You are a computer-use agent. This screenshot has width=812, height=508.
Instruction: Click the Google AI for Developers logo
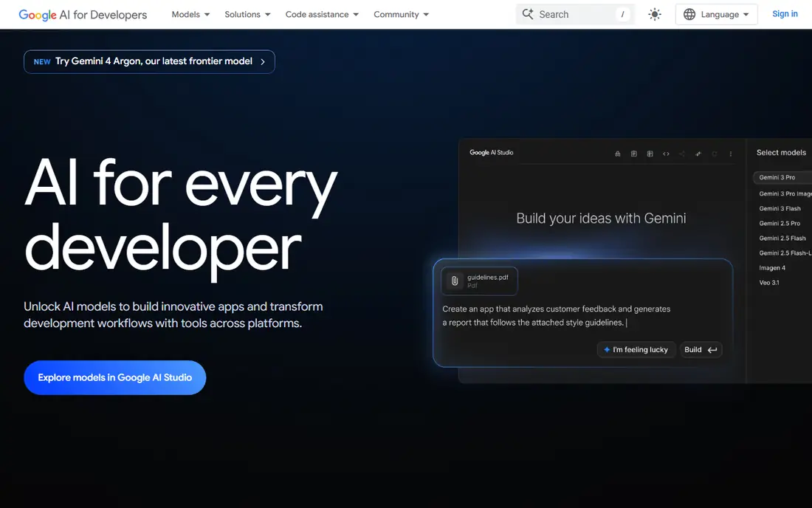83,15
